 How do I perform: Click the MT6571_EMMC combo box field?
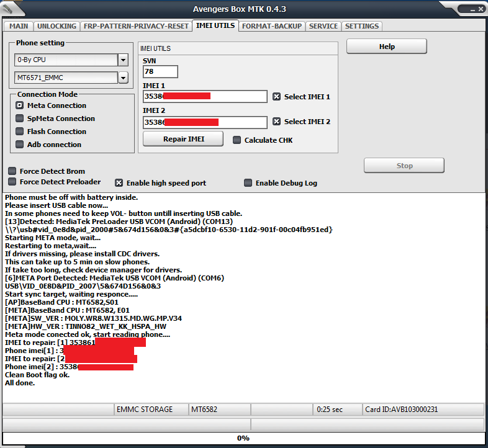click(x=66, y=78)
